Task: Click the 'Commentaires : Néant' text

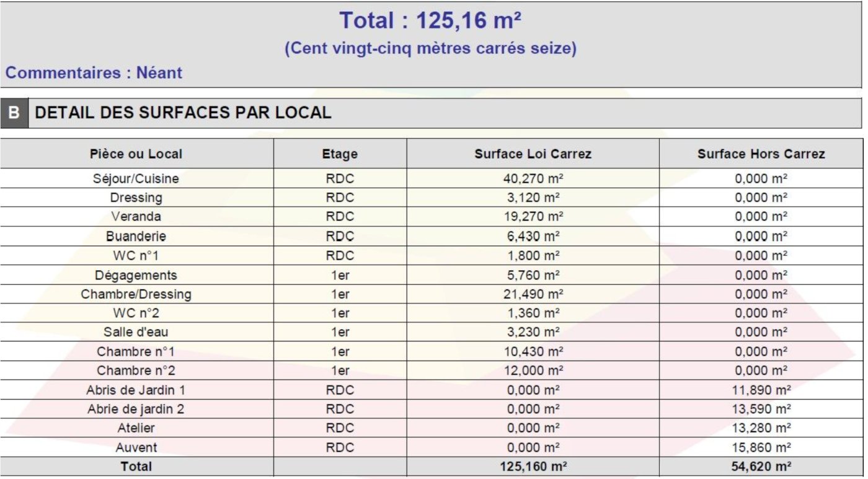Action: click(94, 73)
